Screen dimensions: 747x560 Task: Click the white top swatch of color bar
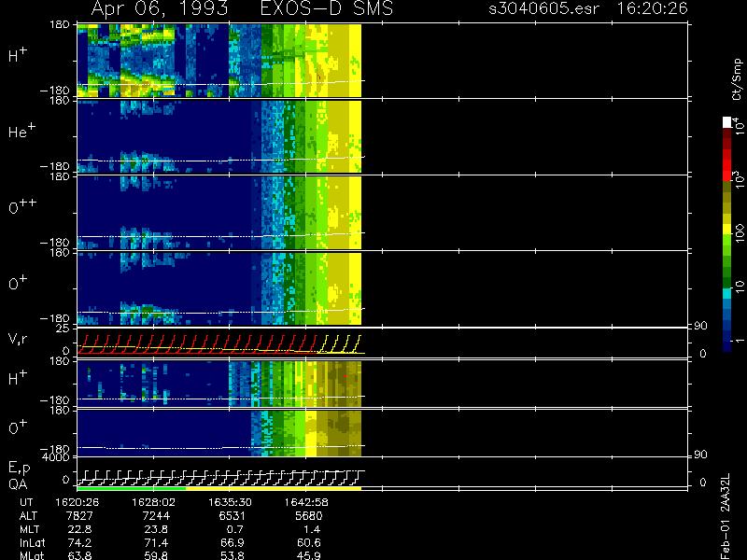point(727,122)
